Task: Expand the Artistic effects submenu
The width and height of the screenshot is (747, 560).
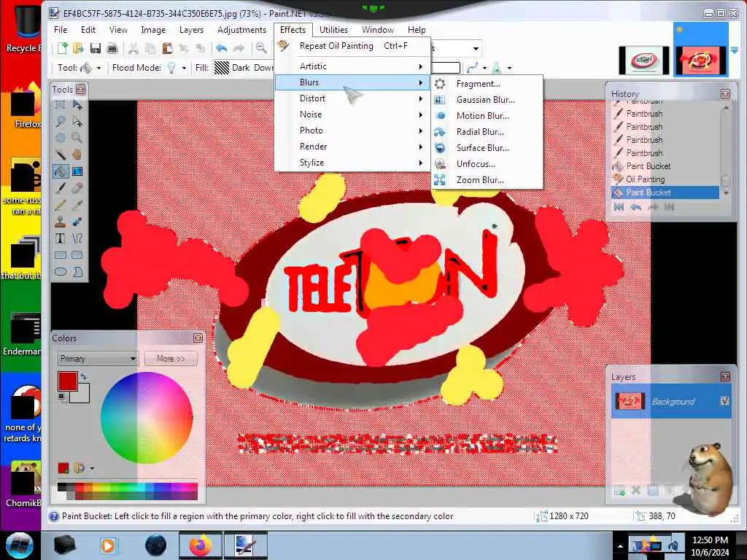Action: coord(353,66)
